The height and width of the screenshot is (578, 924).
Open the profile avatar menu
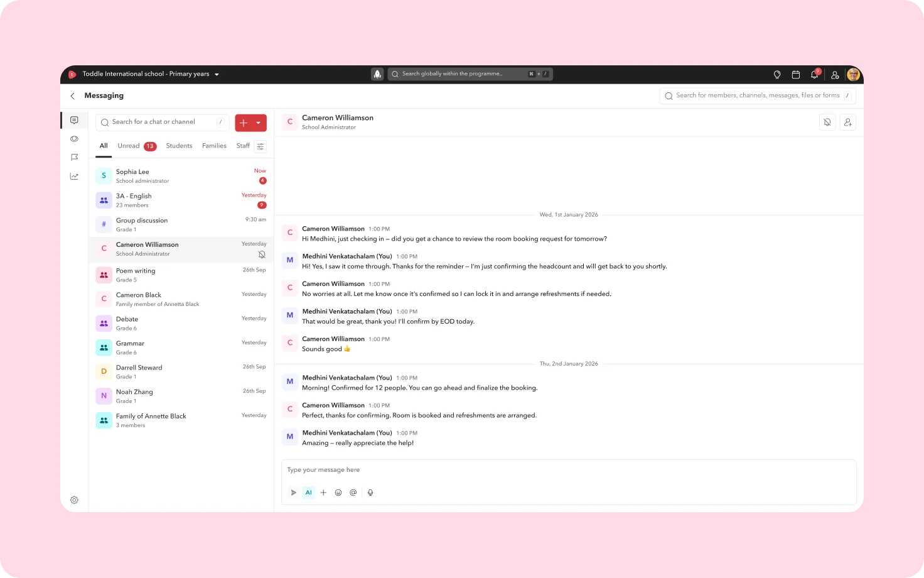[853, 74]
